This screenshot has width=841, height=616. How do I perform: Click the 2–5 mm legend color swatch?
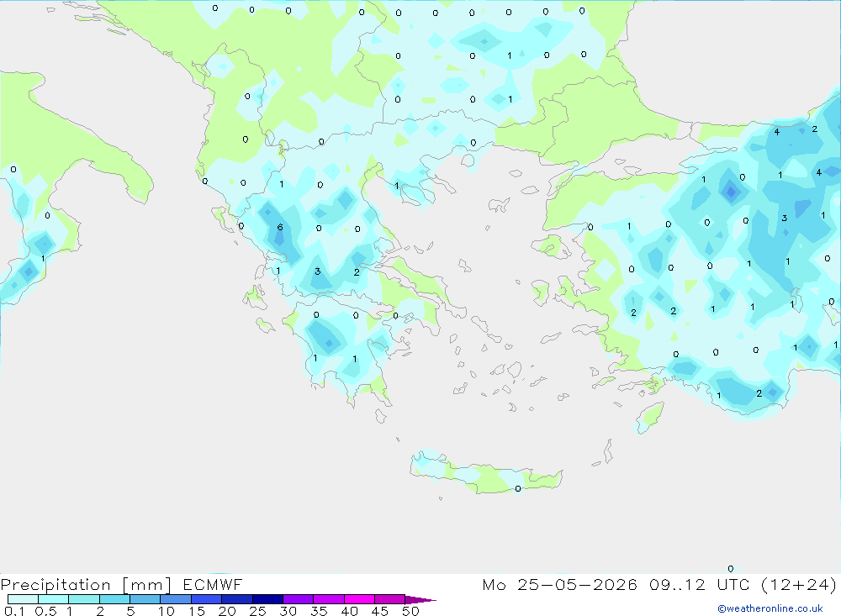[114, 599]
